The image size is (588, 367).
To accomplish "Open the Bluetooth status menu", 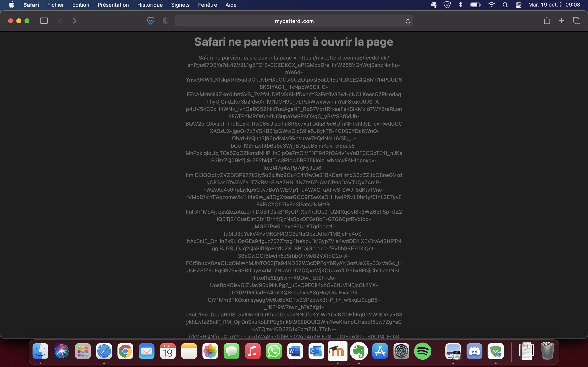I will click(460, 5).
